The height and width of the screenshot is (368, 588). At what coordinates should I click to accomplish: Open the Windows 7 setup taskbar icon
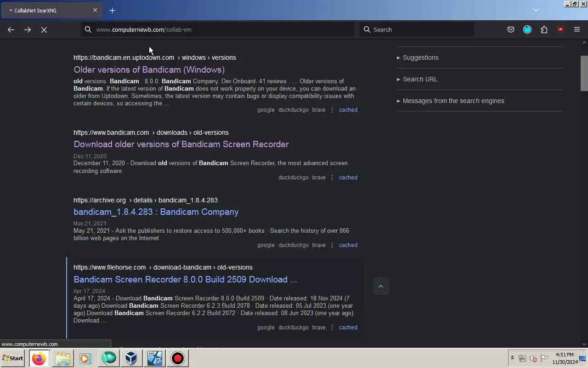[155, 358]
